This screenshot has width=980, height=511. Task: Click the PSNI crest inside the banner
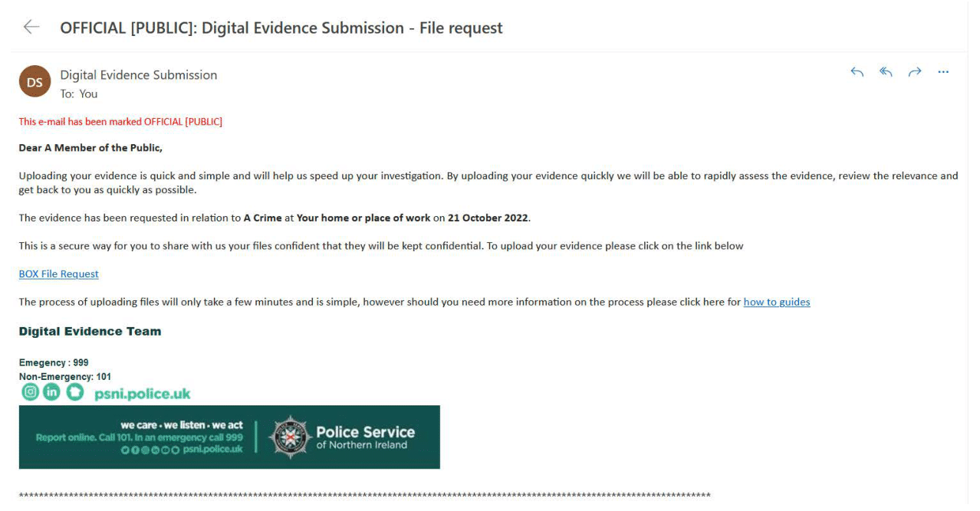click(290, 437)
